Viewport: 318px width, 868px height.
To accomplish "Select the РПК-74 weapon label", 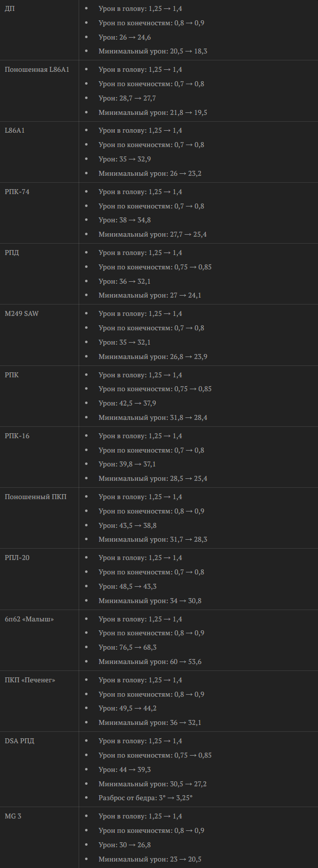I will pyautogui.click(x=17, y=192).
